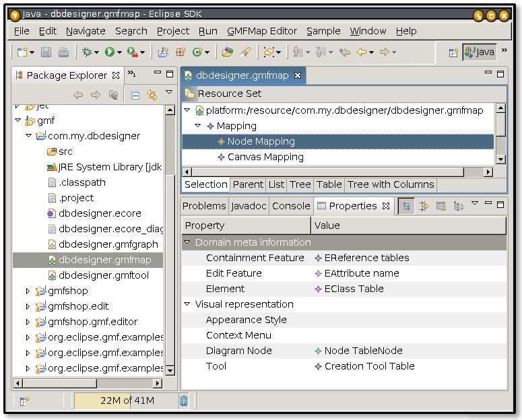The height and width of the screenshot is (420, 522).
Task: Click the Search flashlight toolbar icon
Action: 245,52
